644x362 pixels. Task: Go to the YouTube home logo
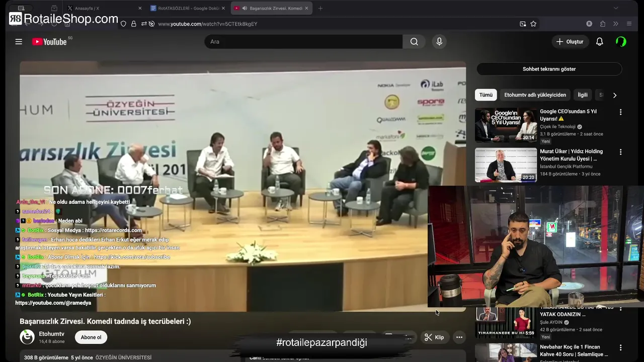pyautogui.click(x=49, y=42)
